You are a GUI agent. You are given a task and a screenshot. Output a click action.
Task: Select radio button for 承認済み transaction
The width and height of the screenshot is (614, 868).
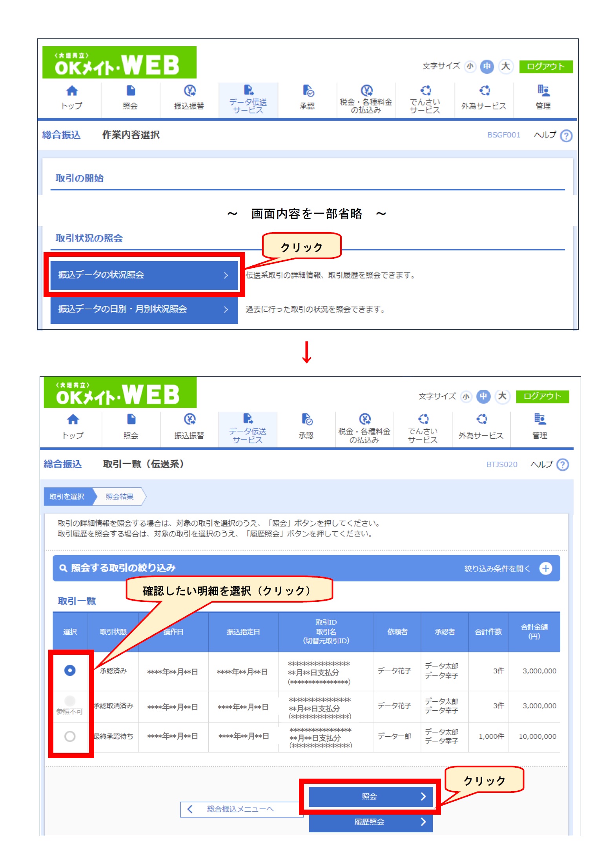coord(70,670)
